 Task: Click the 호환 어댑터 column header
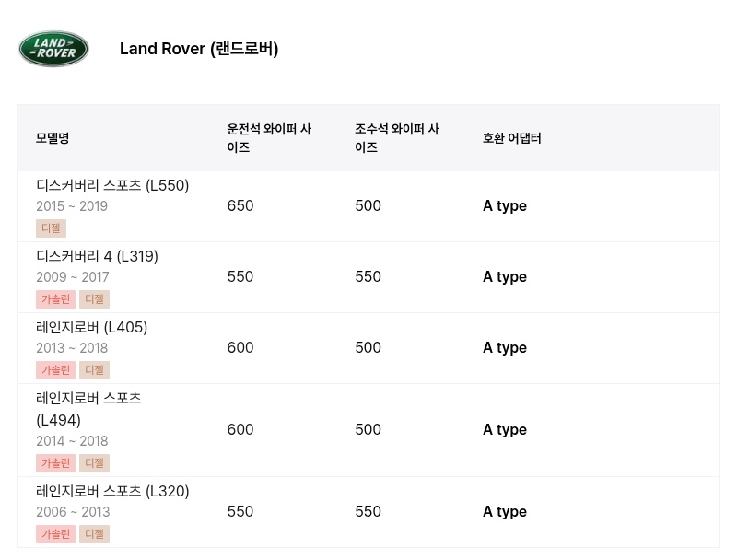(x=512, y=138)
